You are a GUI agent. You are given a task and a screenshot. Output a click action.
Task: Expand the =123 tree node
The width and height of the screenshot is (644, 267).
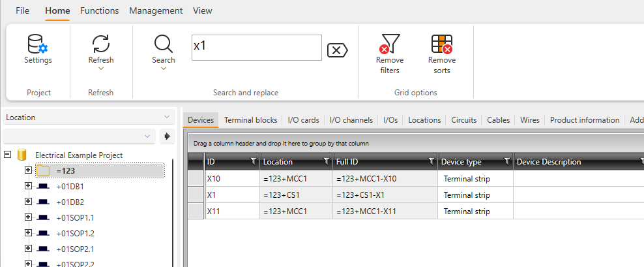pyautogui.click(x=28, y=170)
